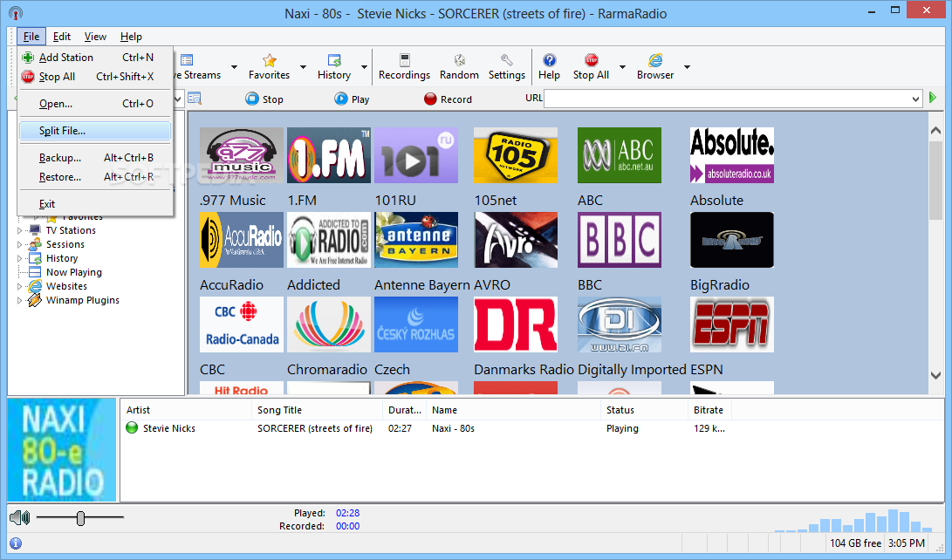Image resolution: width=952 pixels, height=560 pixels.
Task: Sort by the Bitrate column header
Action: click(x=709, y=410)
